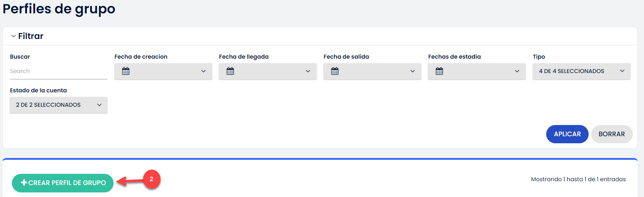
Task: Click the Mostrando 1 hasta 1 entradas text
Action: pyautogui.click(x=578, y=179)
